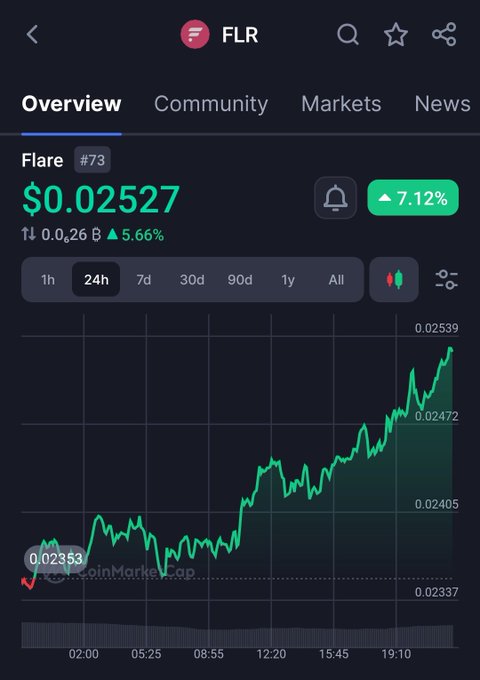The image size is (480, 680).
Task: Tap the Flare FLR coin logo
Action: pos(195,34)
